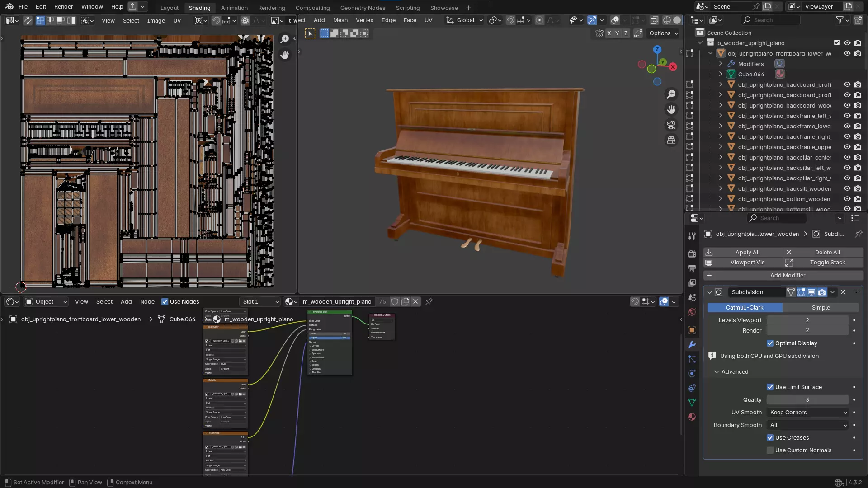The image size is (868, 488).
Task: Open the Render properties tab
Action: tap(692, 254)
